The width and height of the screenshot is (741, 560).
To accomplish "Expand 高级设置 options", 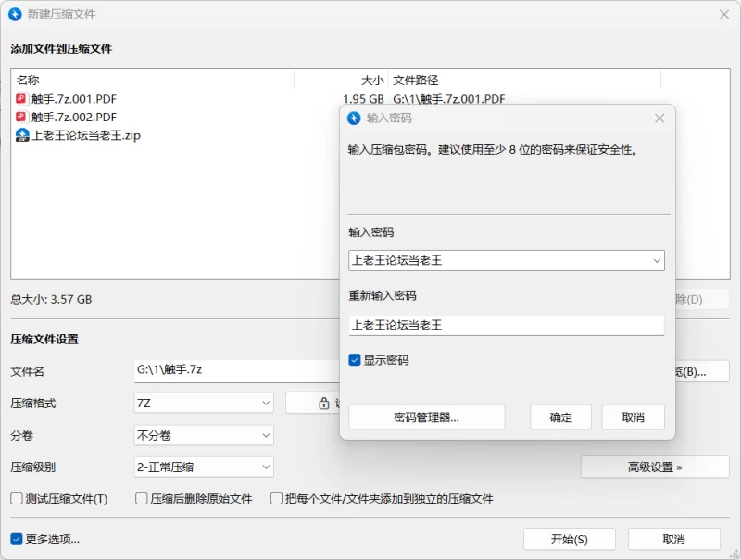I will 654,467.
